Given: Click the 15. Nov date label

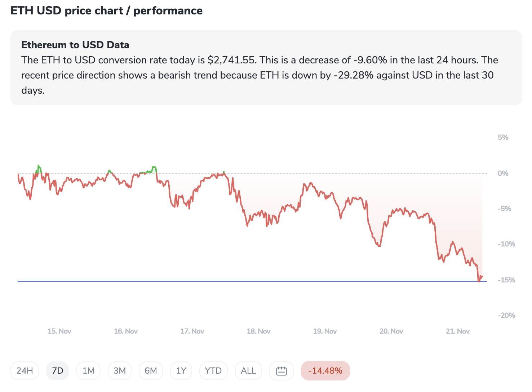Looking at the screenshot, I should [x=59, y=331].
